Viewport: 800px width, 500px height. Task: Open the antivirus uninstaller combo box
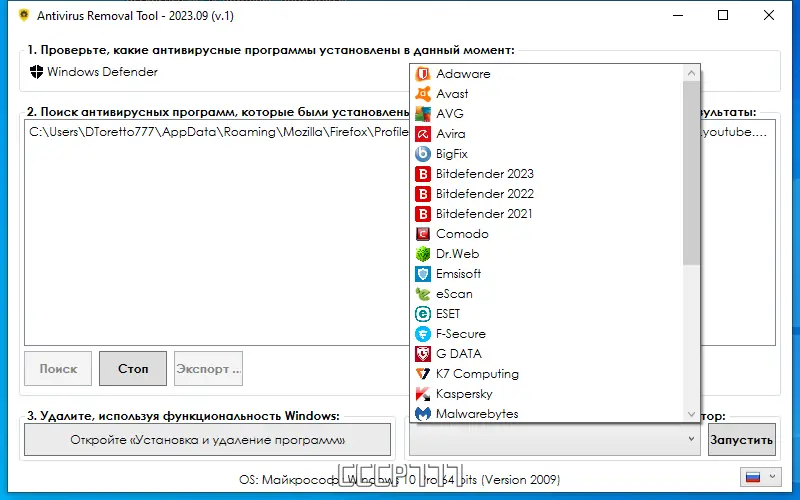(x=555, y=439)
